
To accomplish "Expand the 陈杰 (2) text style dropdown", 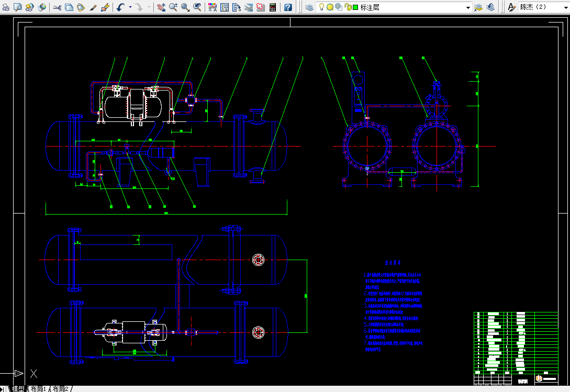I will tap(566, 7).
